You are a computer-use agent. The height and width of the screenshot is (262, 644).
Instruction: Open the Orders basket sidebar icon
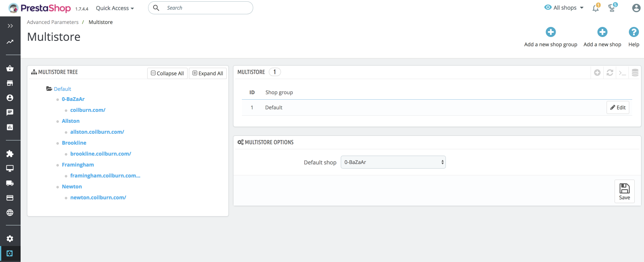tap(10, 69)
